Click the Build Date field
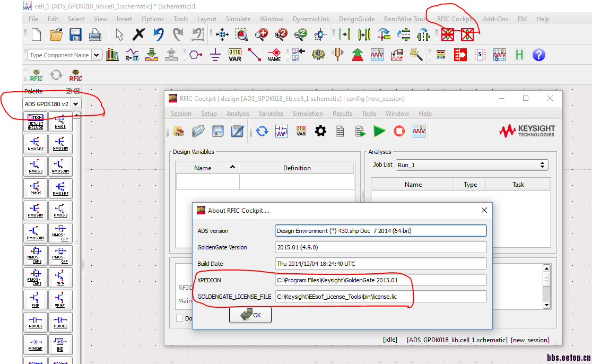Image resolution: width=592 pixels, height=364 pixels. click(380, 264)
